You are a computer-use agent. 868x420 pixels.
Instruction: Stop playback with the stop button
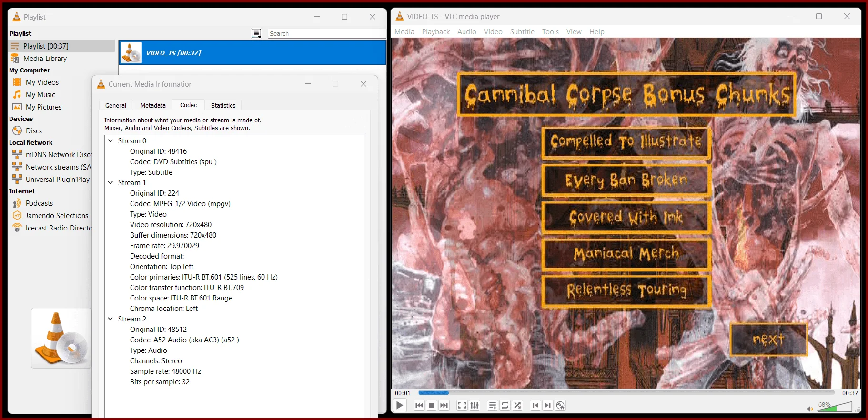point(432,405)
